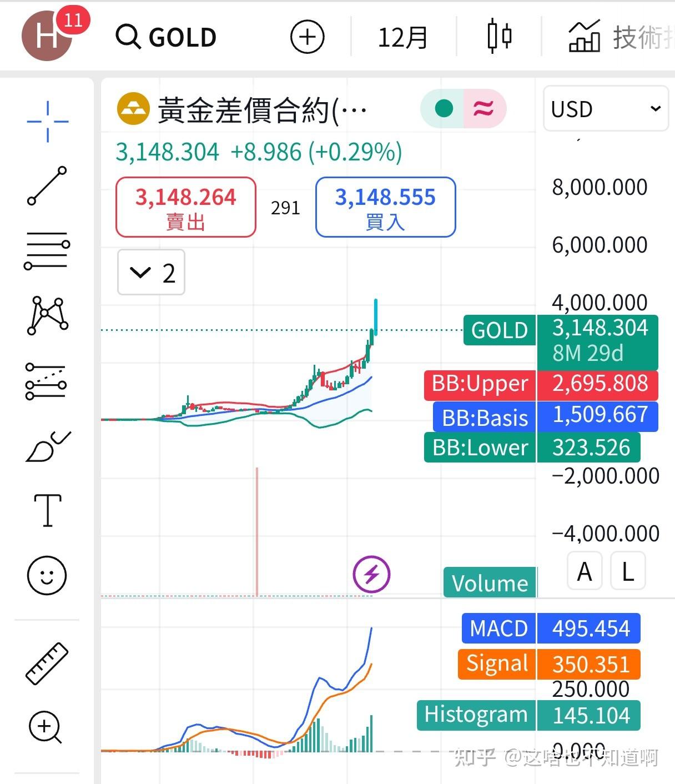Open the emoji stickers tool
Image resolution: width=675 pixels, height=784 pixels.
pyautogui.click(x=47, y=576)
